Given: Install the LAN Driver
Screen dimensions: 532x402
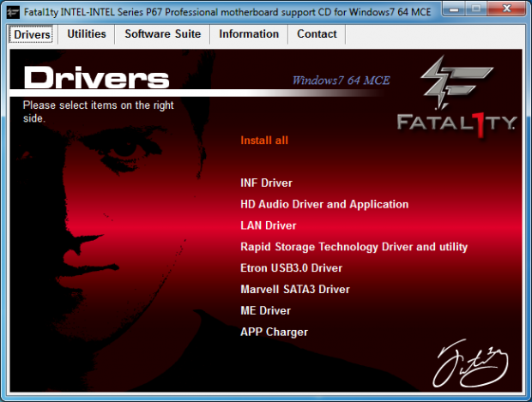Looking at the screenshot, I should [x=268, y=225].
